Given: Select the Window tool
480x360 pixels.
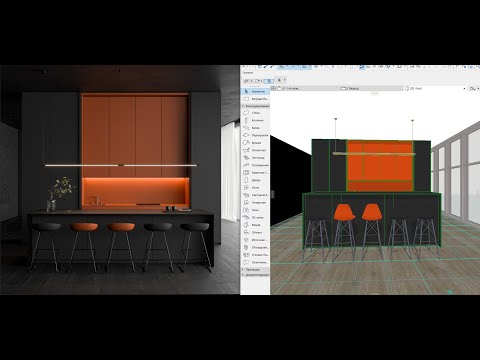Looking at the screenshot, I should click(255, 187).
